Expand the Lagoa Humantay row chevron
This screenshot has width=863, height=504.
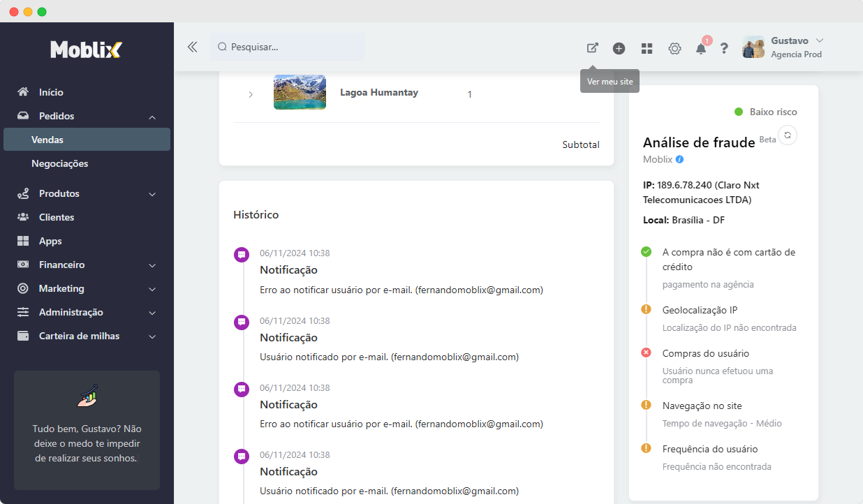point(251,94)
